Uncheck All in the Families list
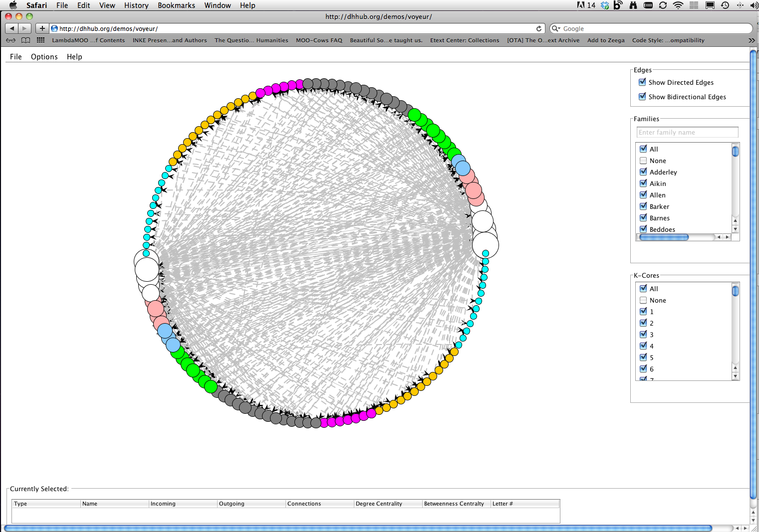759x532 pixels. (643, 149)
